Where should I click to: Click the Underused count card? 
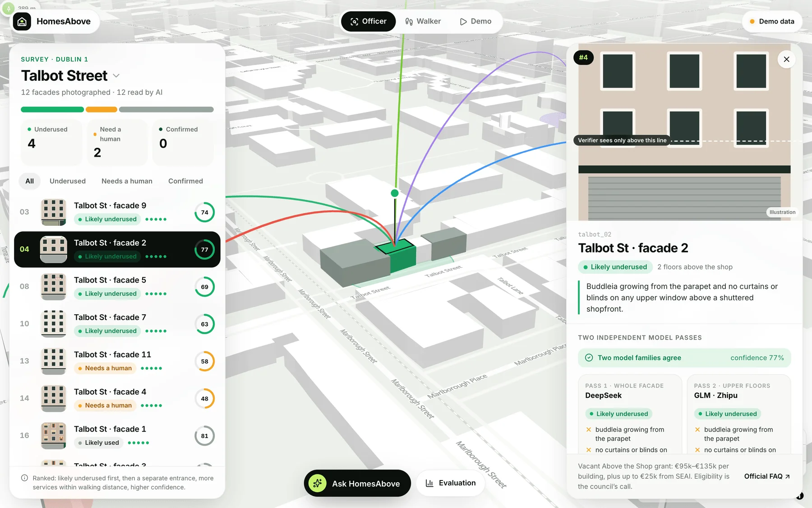pos(51,142)
